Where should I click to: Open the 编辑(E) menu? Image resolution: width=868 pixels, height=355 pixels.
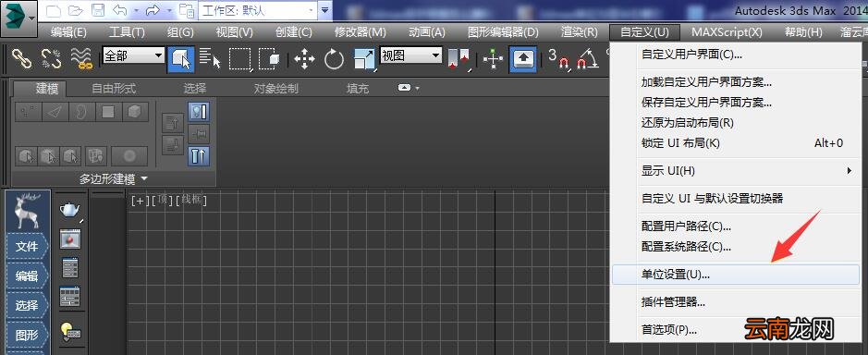point(68,32)
